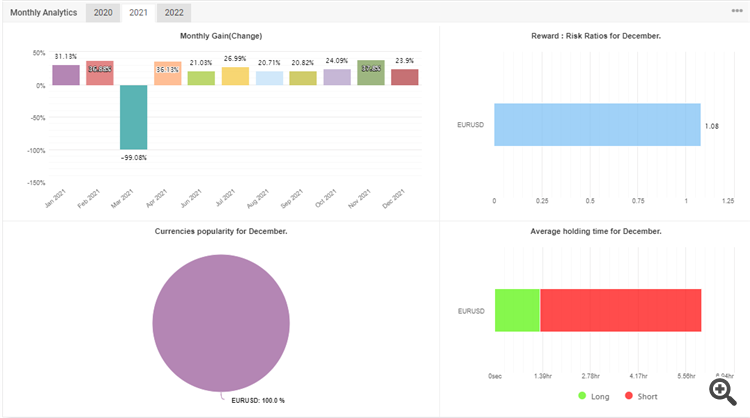This screenshot has height=418, width=750.
Task: Click the magnifier zoom-in icon
Action: click(723, 392)
